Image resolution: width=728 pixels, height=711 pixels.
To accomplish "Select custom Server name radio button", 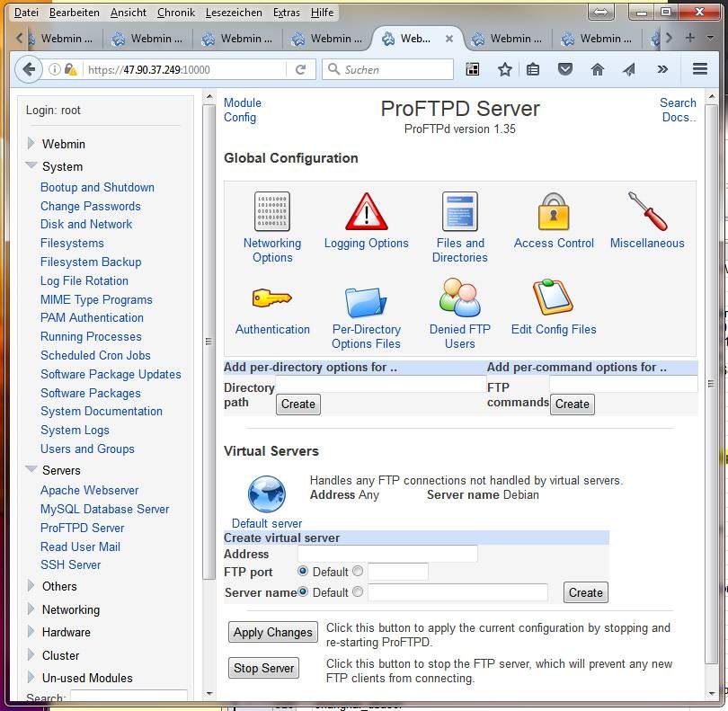I will 358,591.
